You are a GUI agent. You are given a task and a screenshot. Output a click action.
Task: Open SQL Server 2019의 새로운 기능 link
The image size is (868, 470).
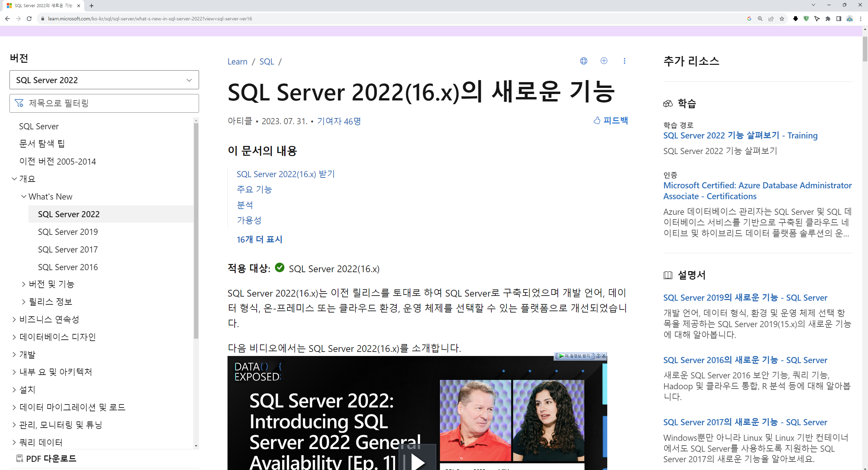(745, 298)
